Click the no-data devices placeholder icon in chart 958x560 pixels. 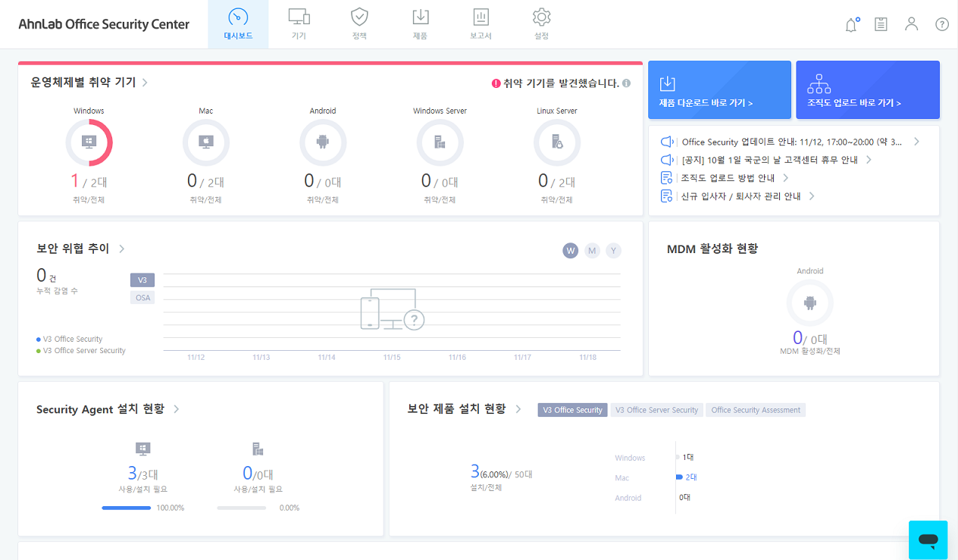[392, 309]
